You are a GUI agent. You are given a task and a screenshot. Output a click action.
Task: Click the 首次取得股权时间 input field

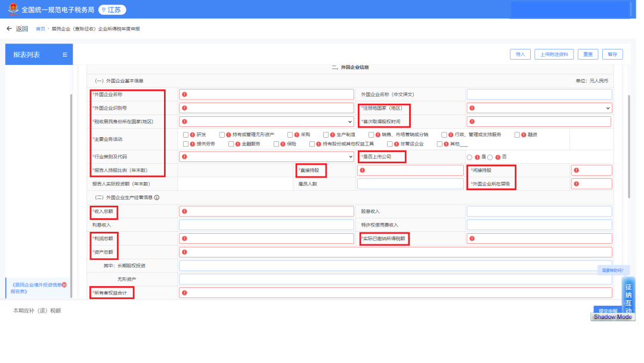coord(538,122)
